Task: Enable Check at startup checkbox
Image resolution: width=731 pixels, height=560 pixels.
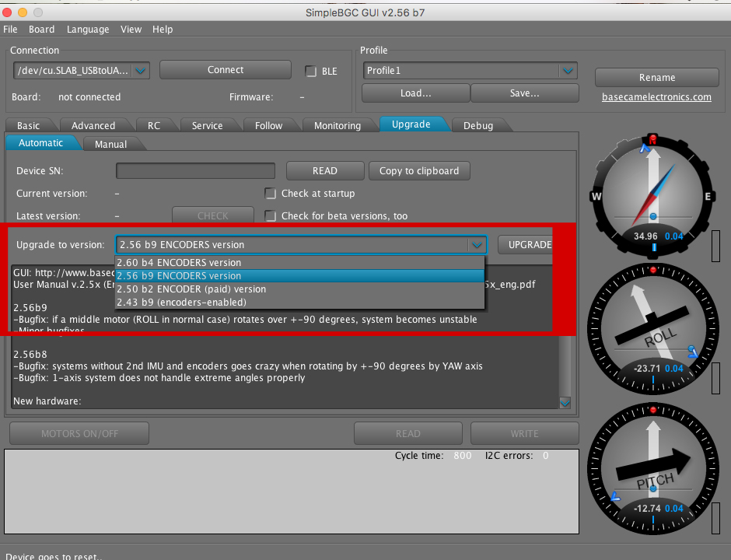Action: (x=270, y=193)
